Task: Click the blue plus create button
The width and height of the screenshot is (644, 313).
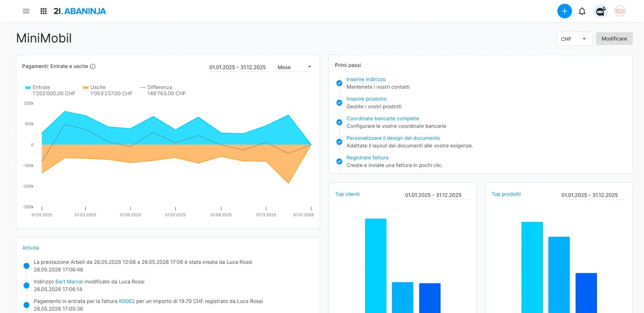Action: click(564, 11)
